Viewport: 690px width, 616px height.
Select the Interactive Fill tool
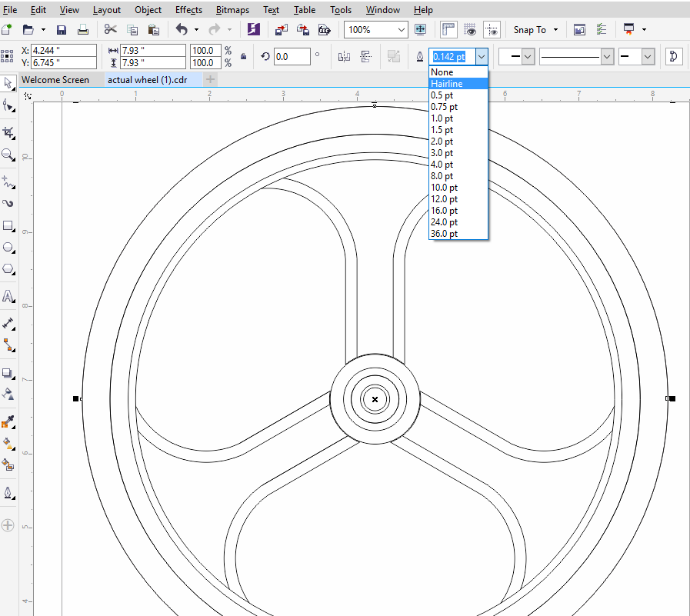point(8,443)
